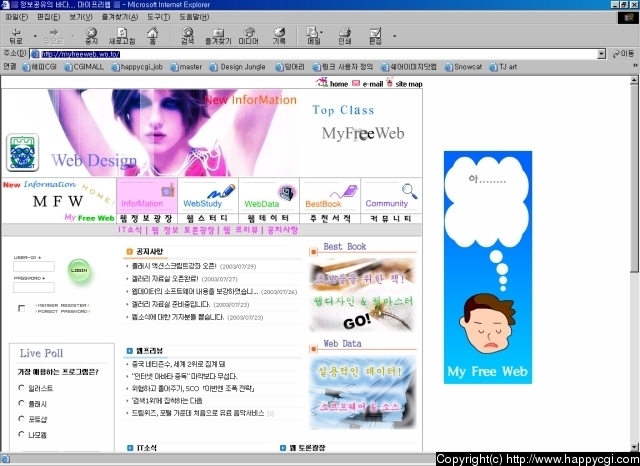The width and height of the screenshot is (640, 466).
Task: Open the Search toolbar icon
Action: [187, 36]
